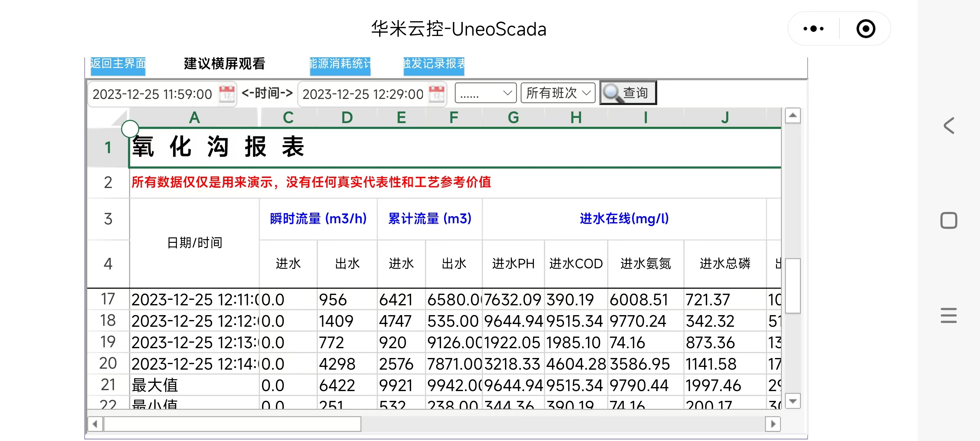Click the horizontal scrollbar right arrow
980x441 pixels.
[773, 424]
